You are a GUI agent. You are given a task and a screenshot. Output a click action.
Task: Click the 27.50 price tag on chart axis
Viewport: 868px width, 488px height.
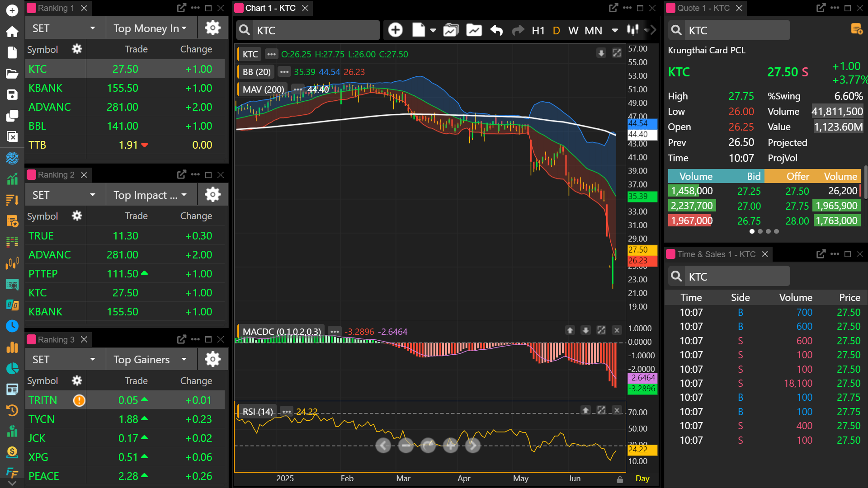click(642, 250)
